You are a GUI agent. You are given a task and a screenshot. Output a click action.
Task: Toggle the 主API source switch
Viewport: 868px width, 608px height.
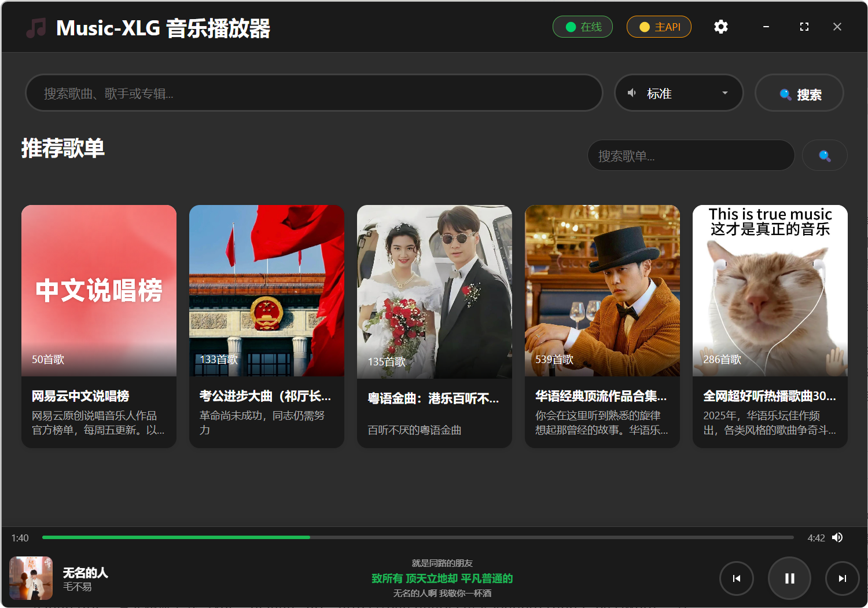point(659,27)
